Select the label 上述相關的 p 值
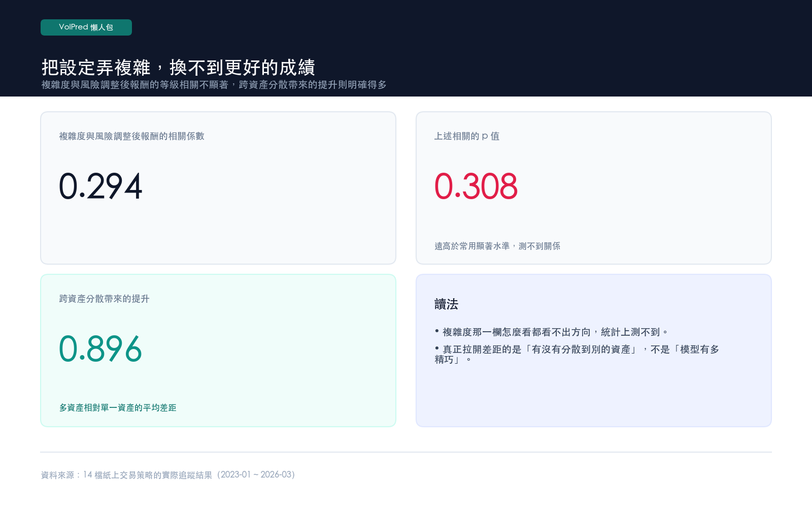The width and height of the screenshot is (812, 508). tap(467, 136)
